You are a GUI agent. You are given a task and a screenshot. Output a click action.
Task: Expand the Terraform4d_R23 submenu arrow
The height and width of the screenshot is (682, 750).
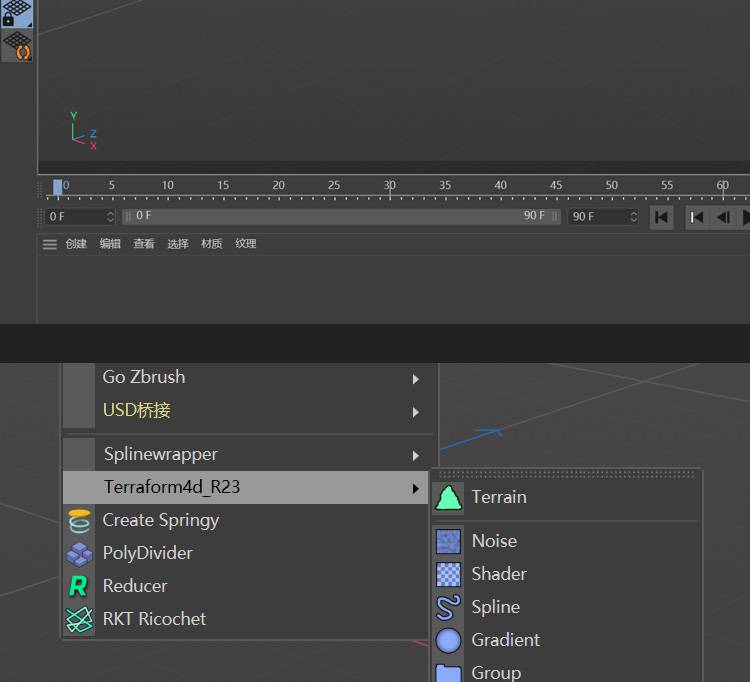pos(416,488)
